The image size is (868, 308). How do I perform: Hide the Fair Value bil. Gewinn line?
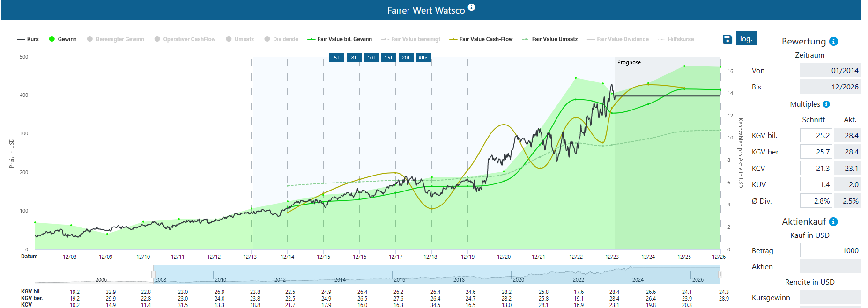point(340,39)
